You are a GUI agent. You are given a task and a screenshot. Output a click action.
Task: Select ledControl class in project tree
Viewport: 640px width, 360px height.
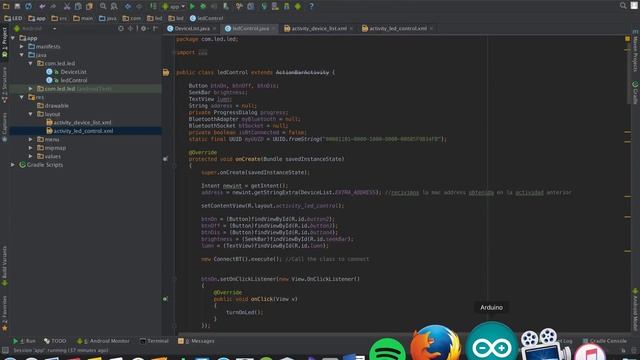pyautogui.click(x=67, y=80)
